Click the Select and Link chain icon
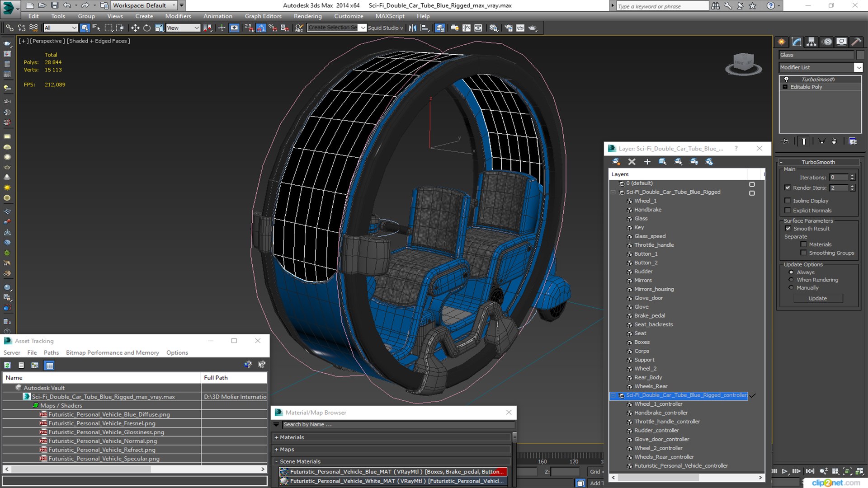 coord(9,28)
